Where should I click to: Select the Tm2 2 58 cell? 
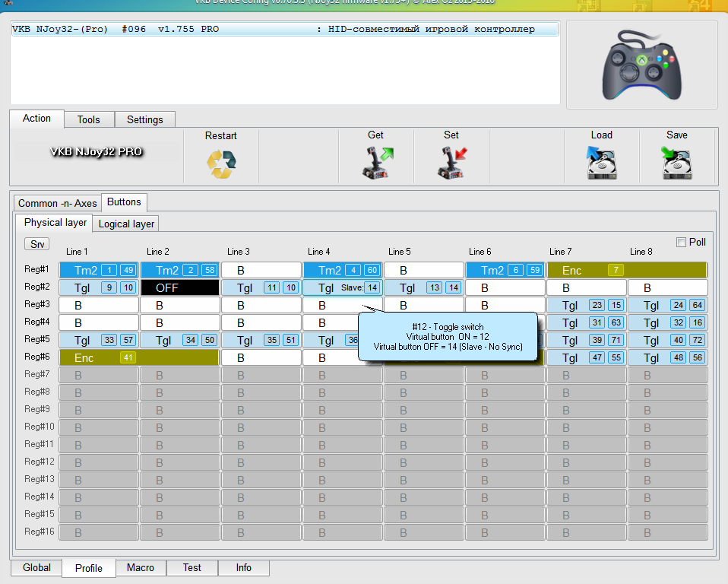pyautogui.click(x=180, y=271)
